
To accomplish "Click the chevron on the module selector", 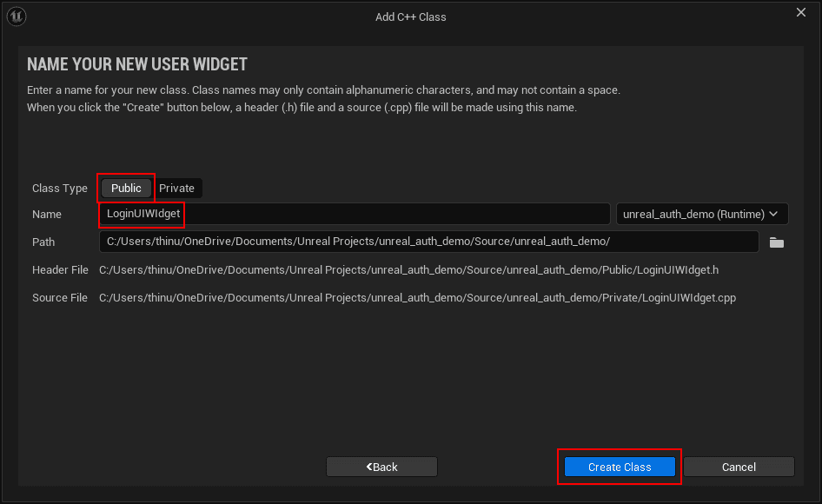I will click(773, 214).
